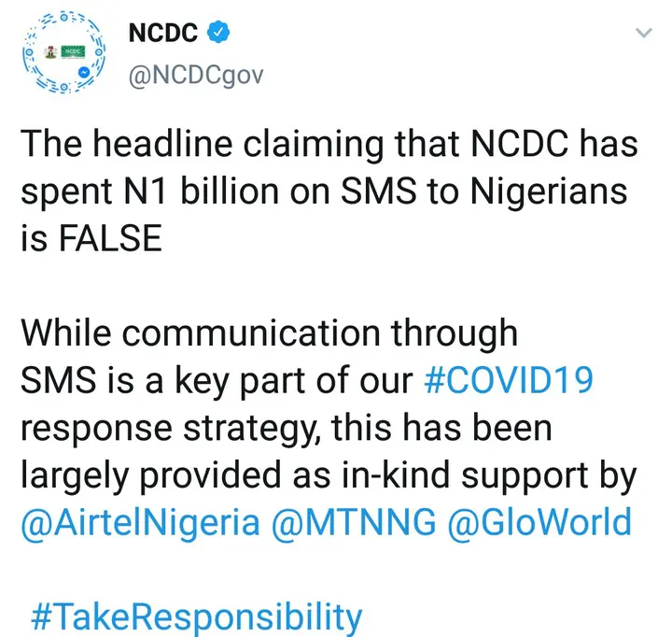Click the 'While communication through' text line
The width and height of the screenshot is (672, 637).
270,333
